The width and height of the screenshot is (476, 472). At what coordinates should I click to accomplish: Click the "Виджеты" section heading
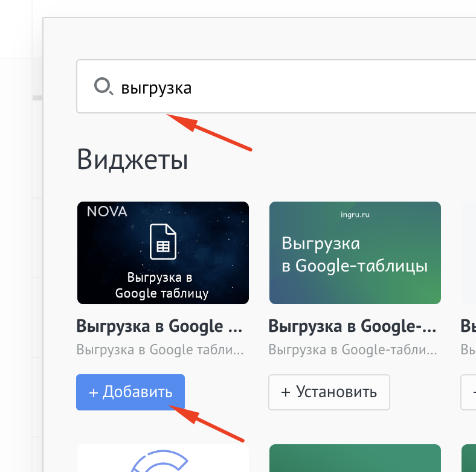click(132, 160)
